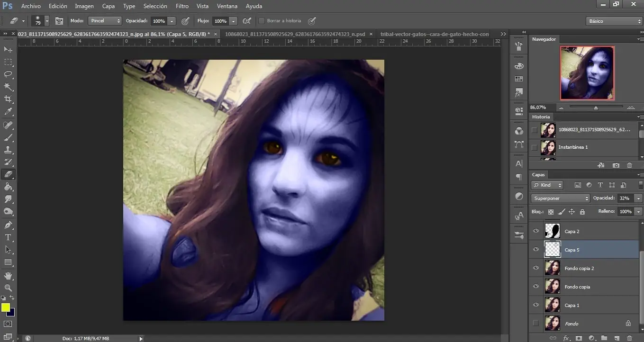Select the Eyedropper tool
The width and height of the screenshot is (644, 342).
pos(8,112)
